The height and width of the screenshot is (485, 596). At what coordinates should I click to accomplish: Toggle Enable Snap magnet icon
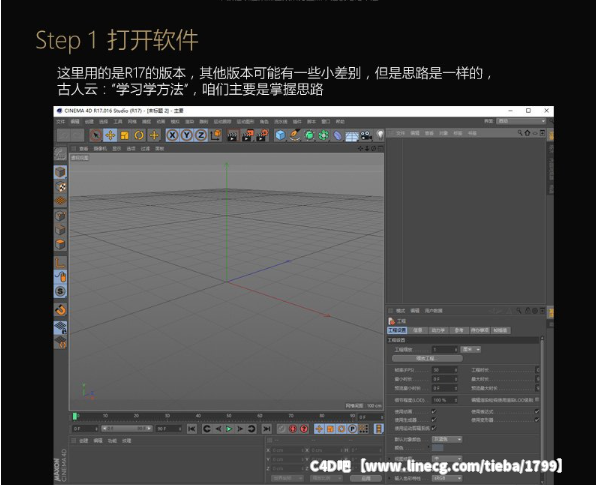point(60,310)
